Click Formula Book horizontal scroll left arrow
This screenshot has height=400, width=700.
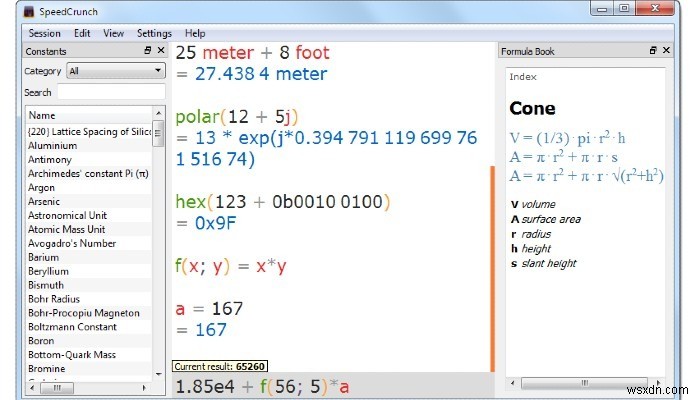[x=512, y=383]
